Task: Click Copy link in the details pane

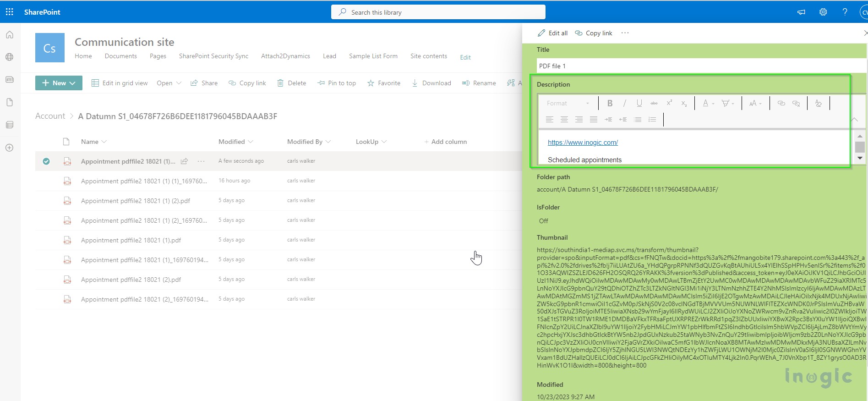Action: pos(594,33)
